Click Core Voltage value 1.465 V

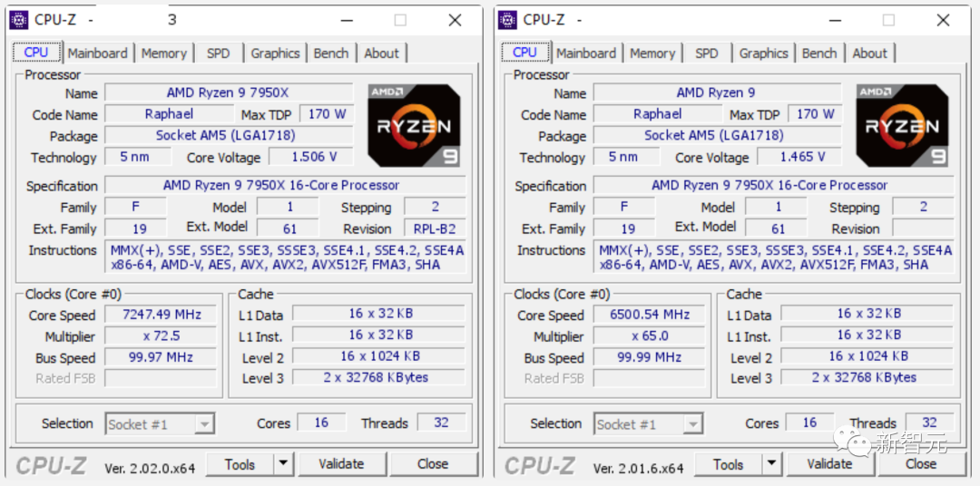coord(799,157)
